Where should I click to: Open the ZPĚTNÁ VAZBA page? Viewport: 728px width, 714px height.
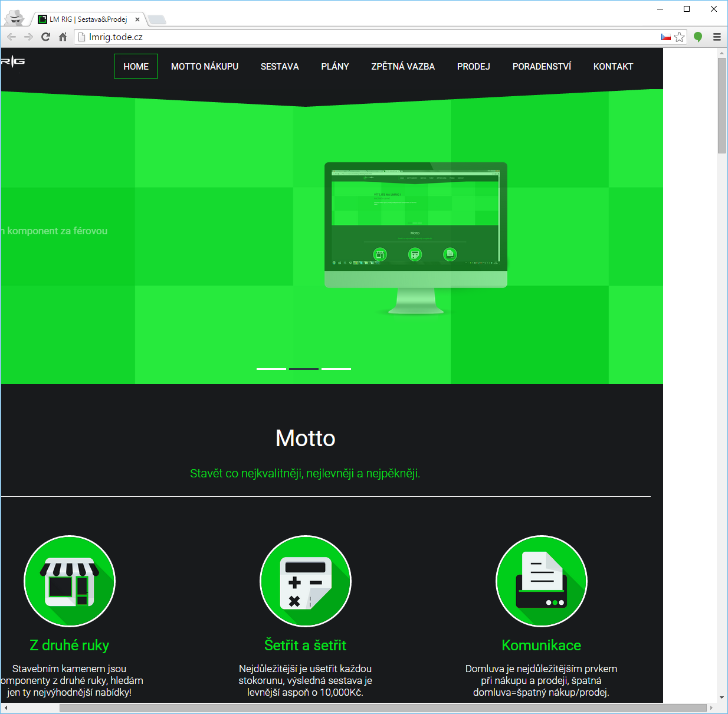point(403,67)
